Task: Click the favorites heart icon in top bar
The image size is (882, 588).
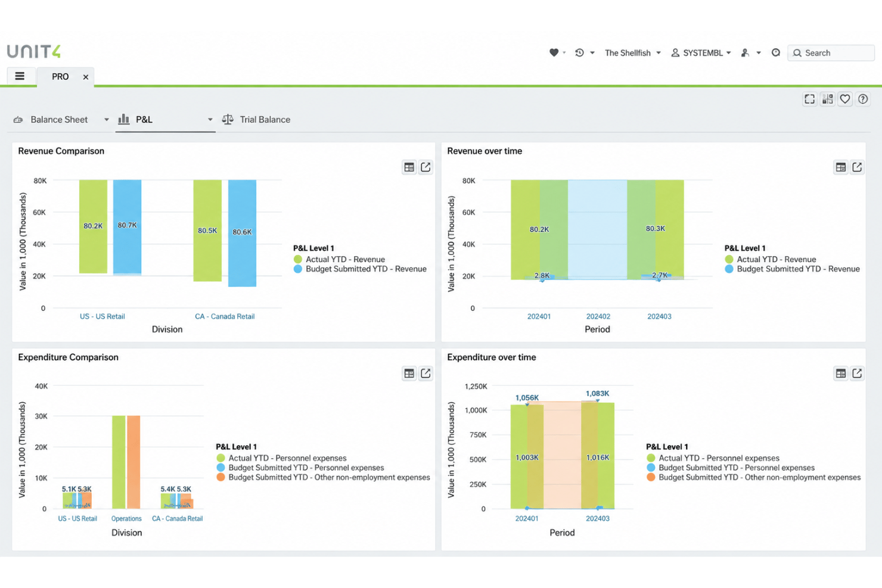Action: (x=554, y=52)
